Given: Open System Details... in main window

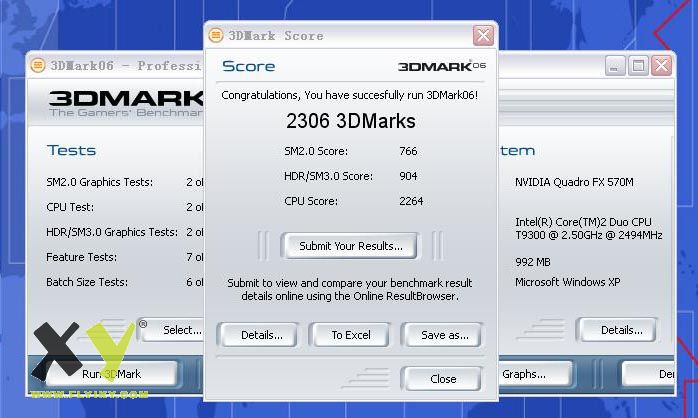Looking at the screenshot, I should [x=617, y=330].
